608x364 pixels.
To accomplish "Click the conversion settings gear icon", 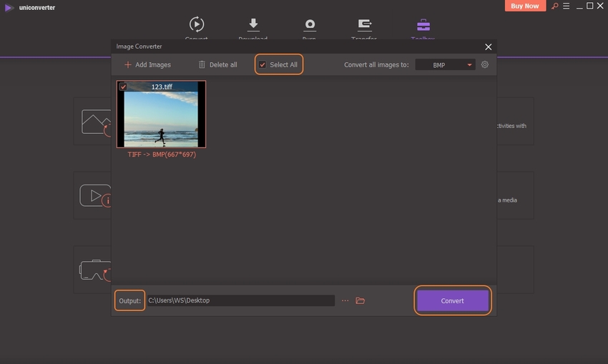I will (485, 64).
